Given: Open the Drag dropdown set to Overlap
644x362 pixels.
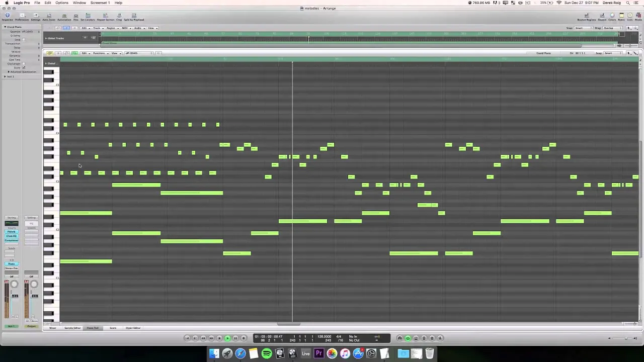Looking at the screenshot, I should (x=612, y=28).
